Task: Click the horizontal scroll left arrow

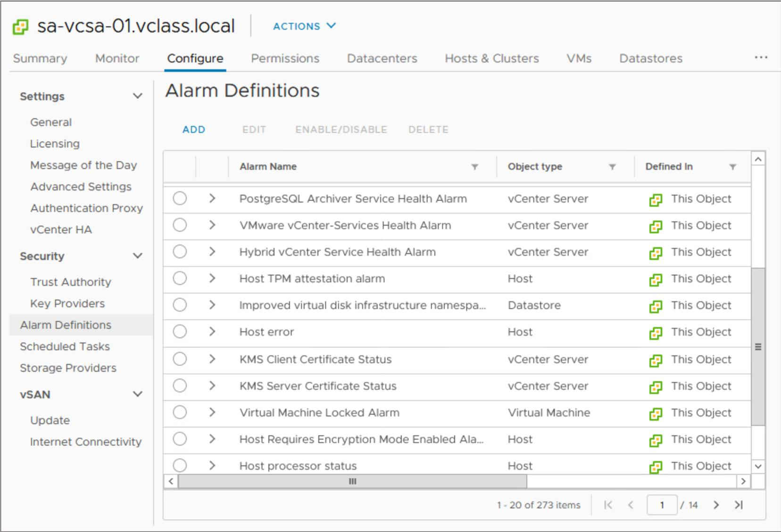Action: [x=171, y=481]
